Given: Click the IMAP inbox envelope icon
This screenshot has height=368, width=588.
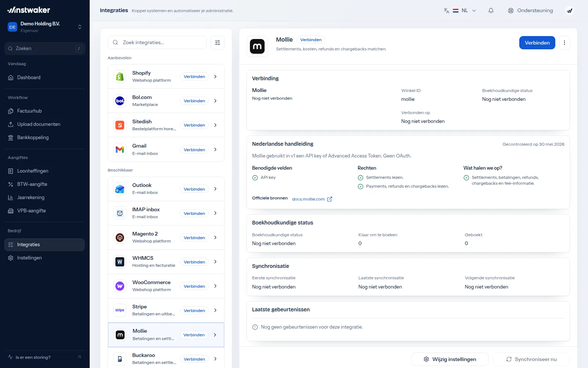Looking at the screenshot, I should tap(120, 213).
